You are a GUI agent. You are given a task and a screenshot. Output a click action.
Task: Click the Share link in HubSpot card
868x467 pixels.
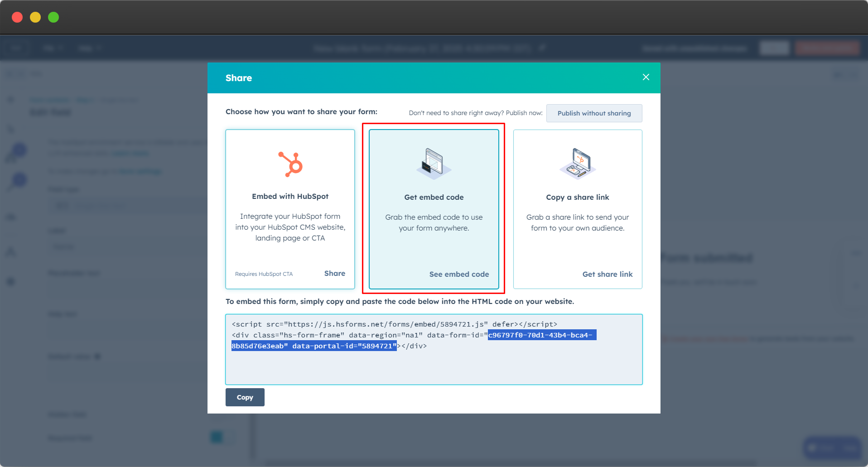click(335, 273)
